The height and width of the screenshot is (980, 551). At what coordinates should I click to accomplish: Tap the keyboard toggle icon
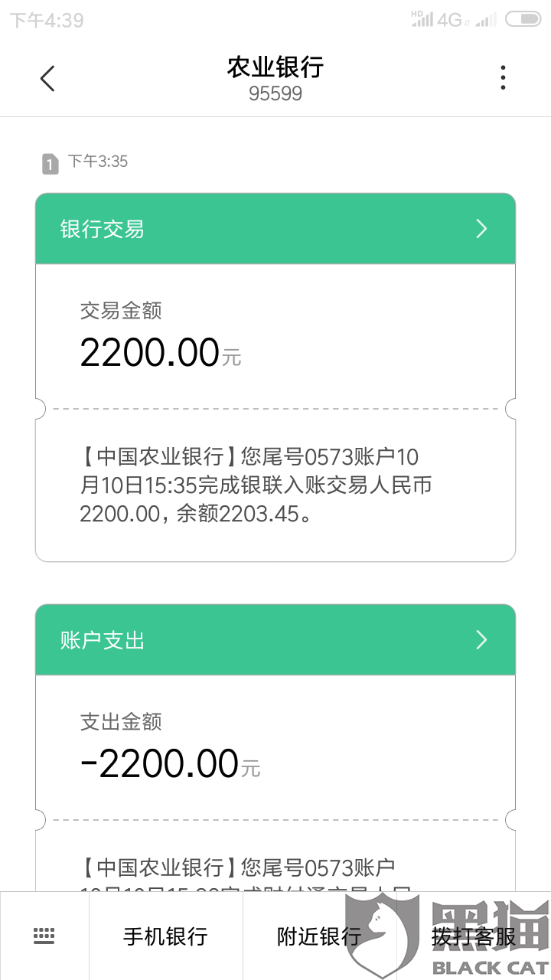pos(44,936)
